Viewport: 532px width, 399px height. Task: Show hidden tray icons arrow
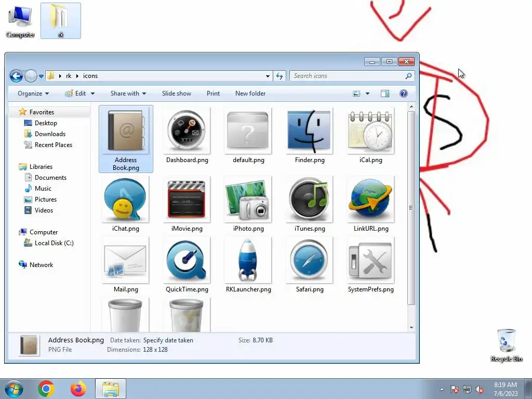pyautogui.click(x=442, y=389)
